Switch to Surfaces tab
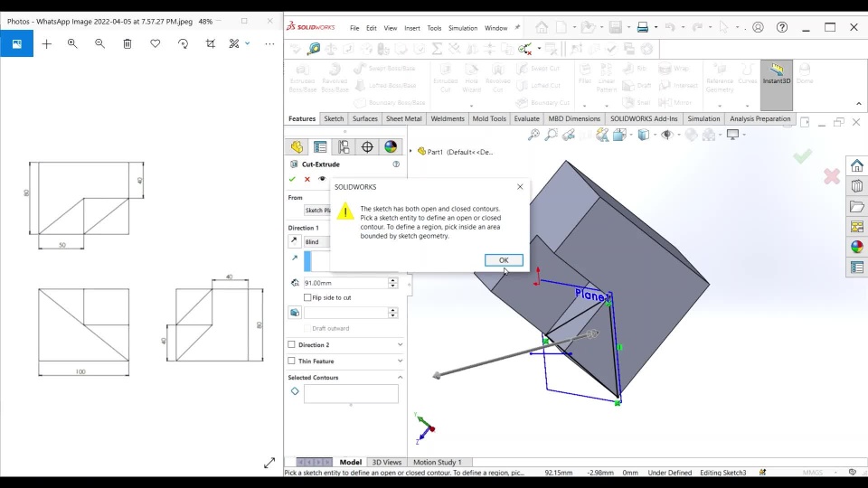 tap(364, 118)
